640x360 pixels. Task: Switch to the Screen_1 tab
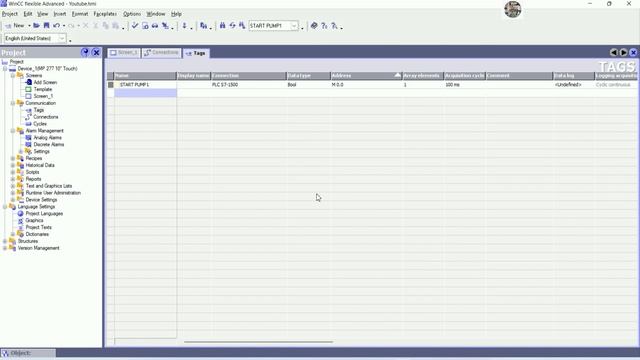click(124, 53)
